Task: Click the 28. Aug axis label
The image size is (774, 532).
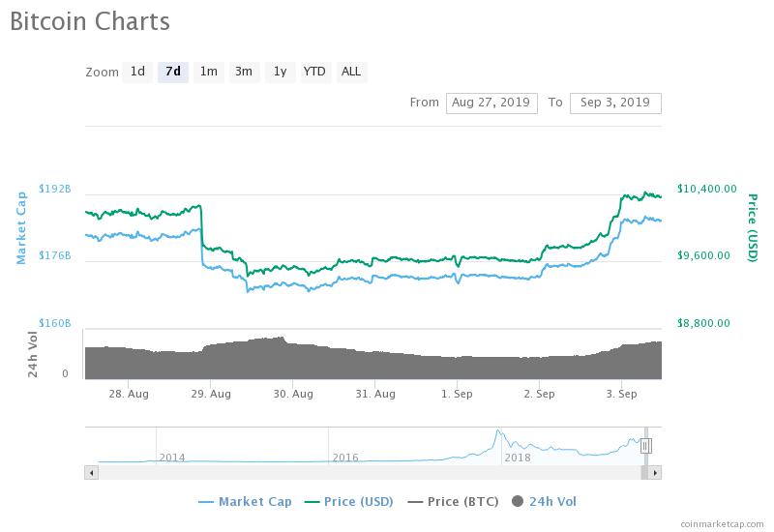Action: pyautogui.click(x=129, y=394)
